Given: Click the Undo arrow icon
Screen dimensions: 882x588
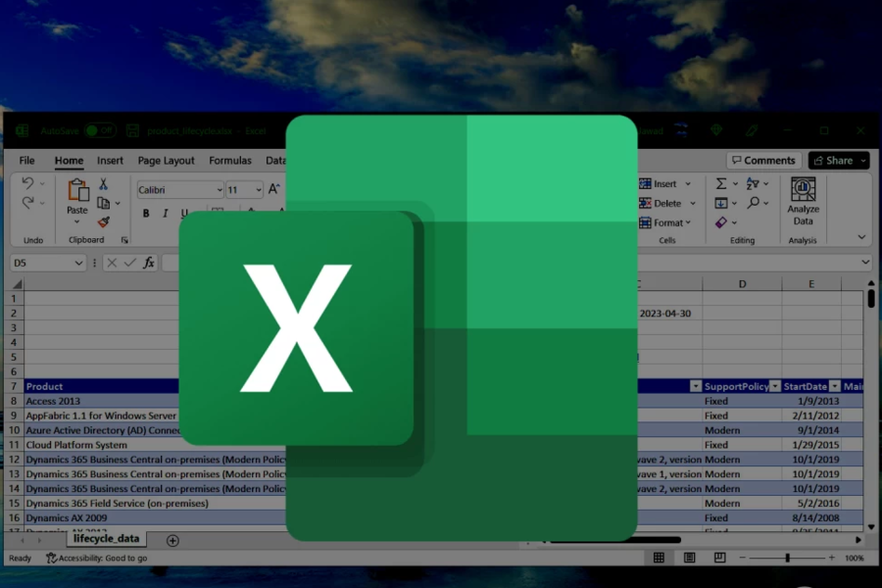Looking at the screenshot, I should (x=27, y=183).
